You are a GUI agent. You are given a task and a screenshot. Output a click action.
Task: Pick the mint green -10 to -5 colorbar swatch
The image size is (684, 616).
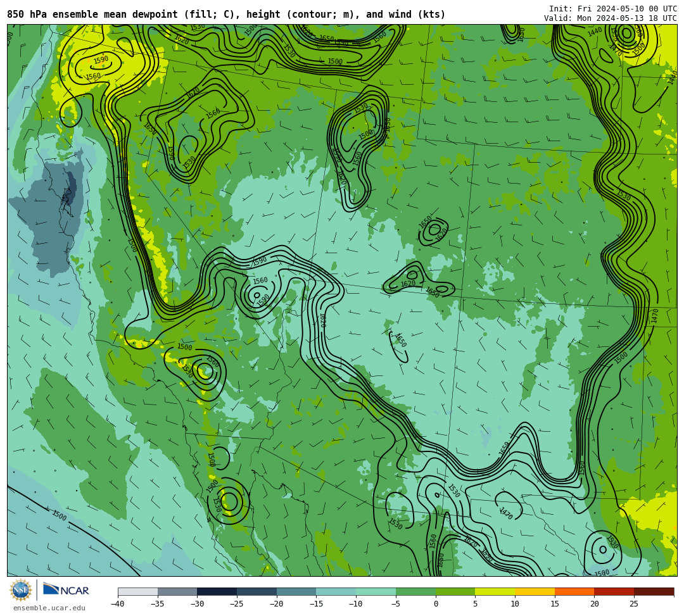point(376,591)
